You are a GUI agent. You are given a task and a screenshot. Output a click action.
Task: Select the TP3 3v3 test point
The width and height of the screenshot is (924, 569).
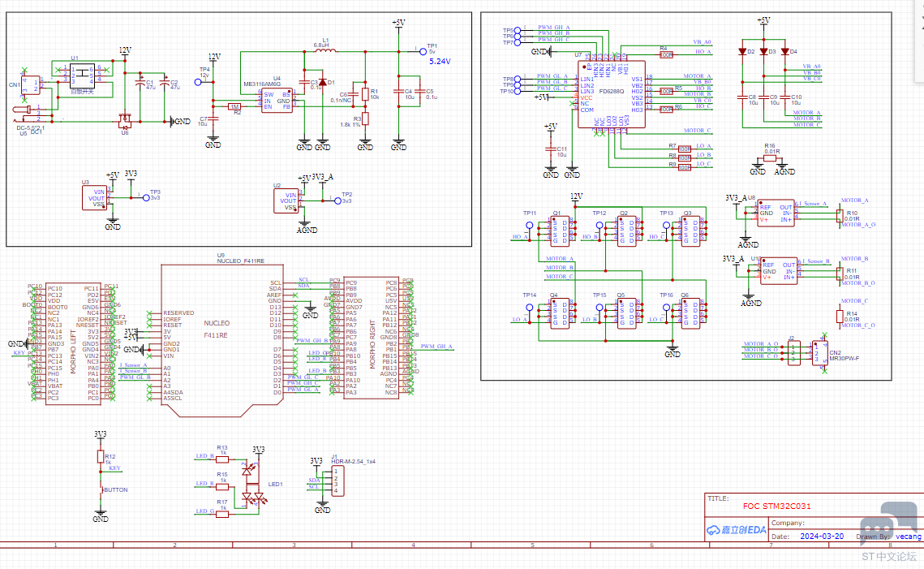[x=146, y=198]
